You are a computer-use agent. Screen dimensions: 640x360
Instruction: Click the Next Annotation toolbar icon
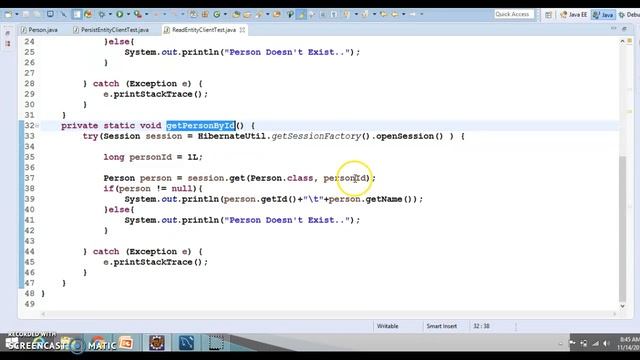pos(346,14)
